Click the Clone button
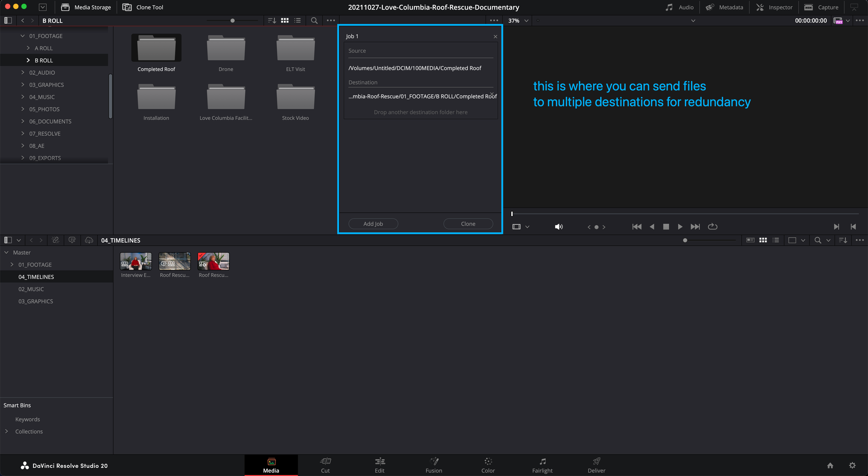The width and height of the screenshot is (868, 476). pos(468,223)
